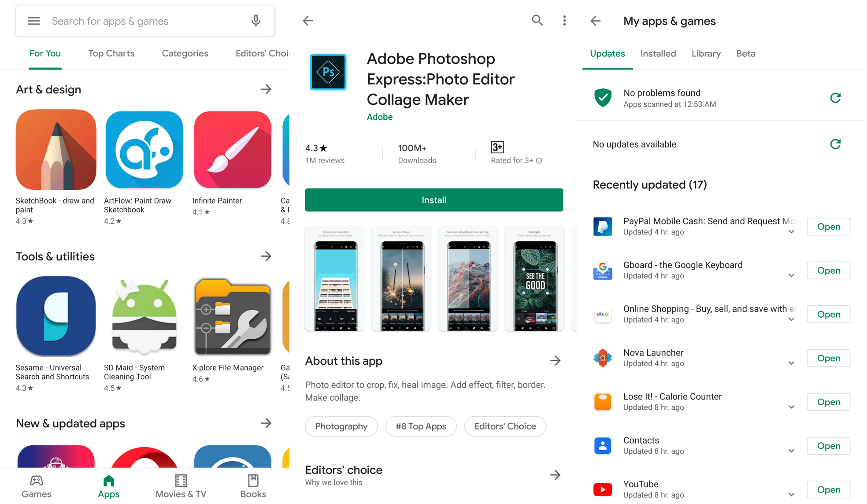867x504 pixels.
Task: Install Adobe Photoshop Express
Action: click(x=434, y=200)
